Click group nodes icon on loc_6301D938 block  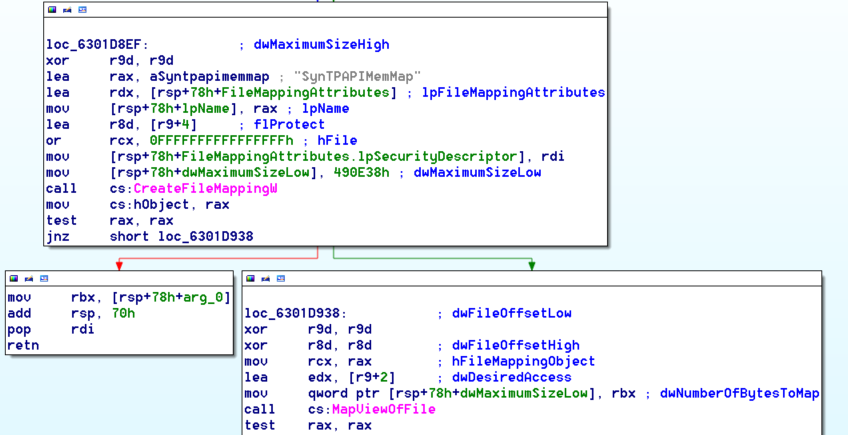[281, 278]
